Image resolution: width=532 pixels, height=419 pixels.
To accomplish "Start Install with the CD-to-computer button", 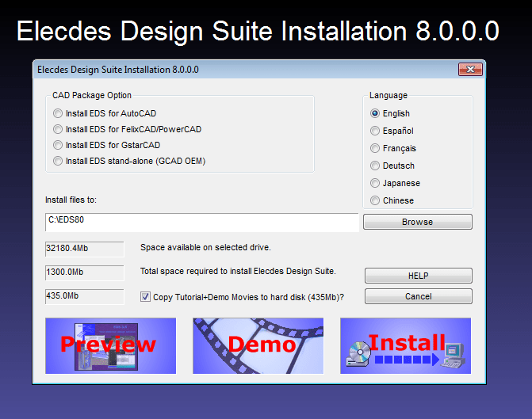I will coord(405,346).
